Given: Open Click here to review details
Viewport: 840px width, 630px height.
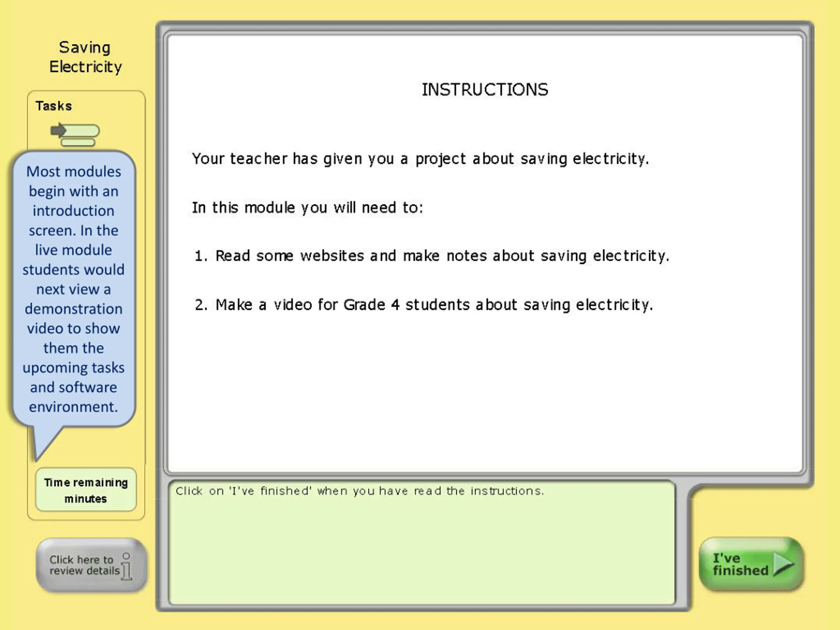Looking at the screenshot, I should 92,565.
